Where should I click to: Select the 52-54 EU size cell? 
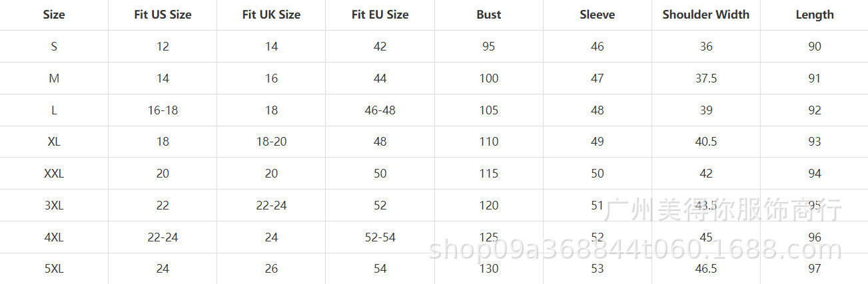click(x=380, y=237)
